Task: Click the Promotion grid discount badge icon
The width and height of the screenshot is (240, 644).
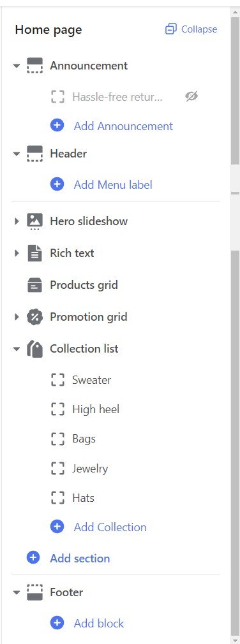Action: [35, 317]
